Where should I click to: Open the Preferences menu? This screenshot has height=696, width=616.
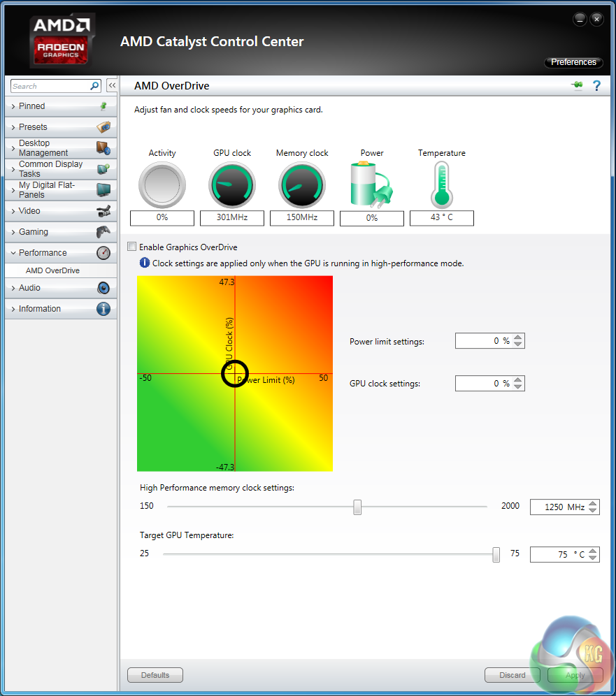click(x=573, y=62)
